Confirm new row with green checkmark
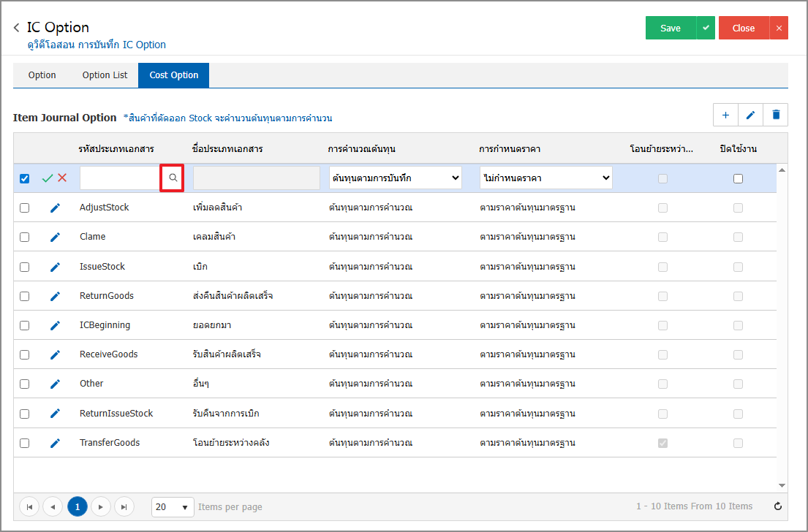 pos(48,178)
